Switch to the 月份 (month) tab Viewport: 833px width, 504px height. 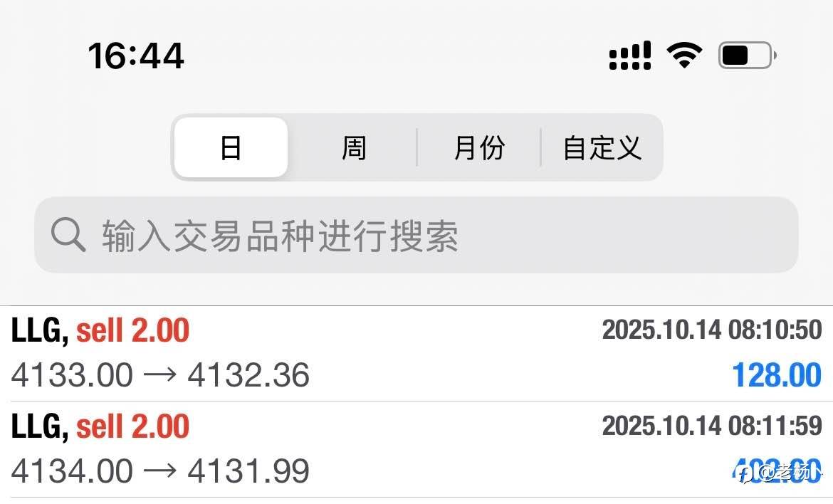click(479, 148)
